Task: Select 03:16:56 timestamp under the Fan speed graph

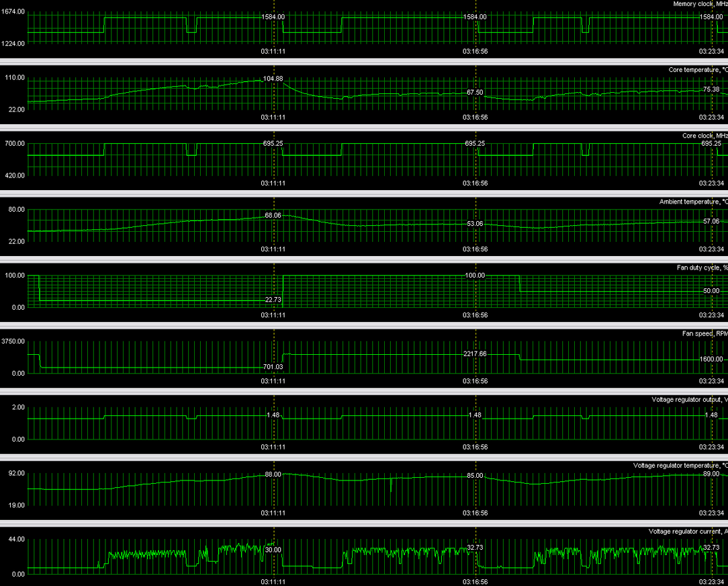Action: [x=475, y=382]
